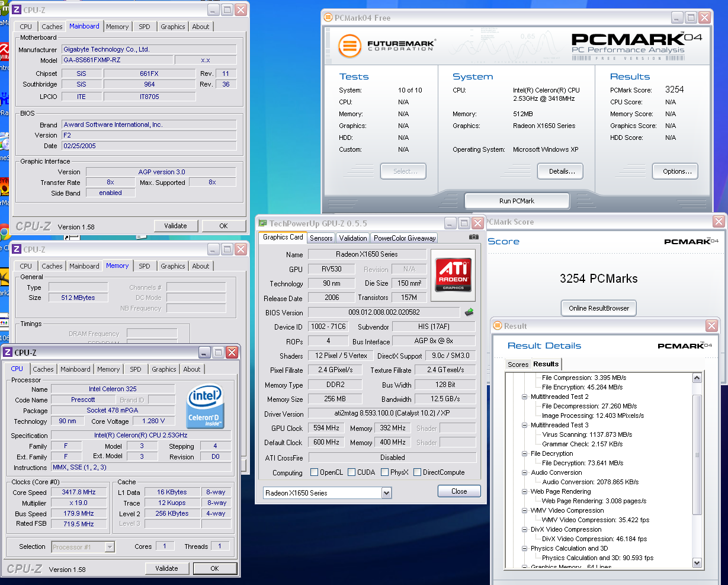The image size is (728, 585).
Task: Click the Run PCMark button
Action: (x=517, y=201)
